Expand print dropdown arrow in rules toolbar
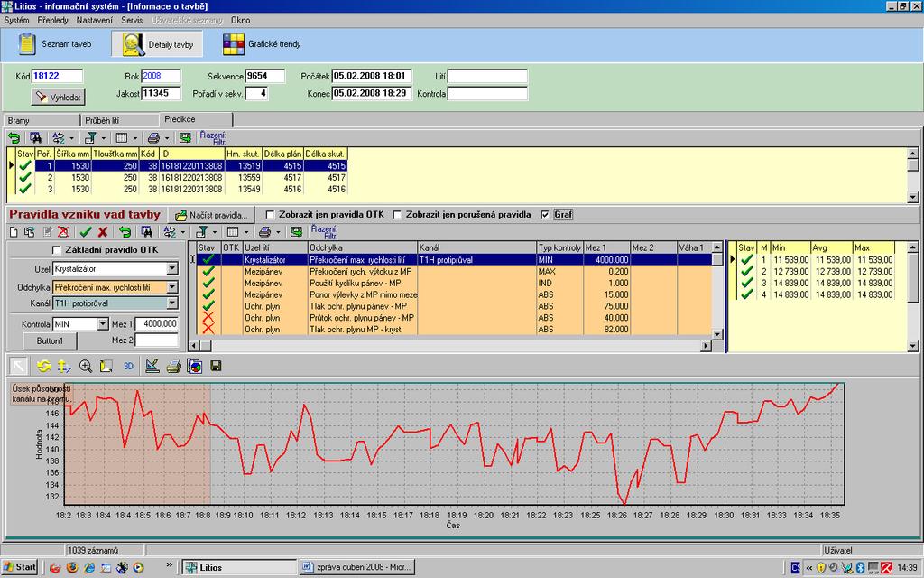924x578 pixels. [x=278, y=232]
